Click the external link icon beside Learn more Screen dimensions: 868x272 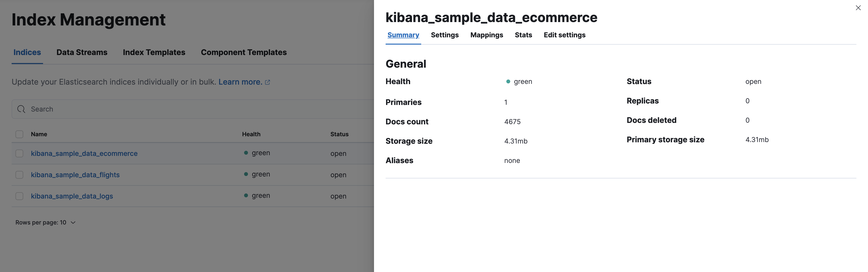pyautogui.click(x=268, y=82)
